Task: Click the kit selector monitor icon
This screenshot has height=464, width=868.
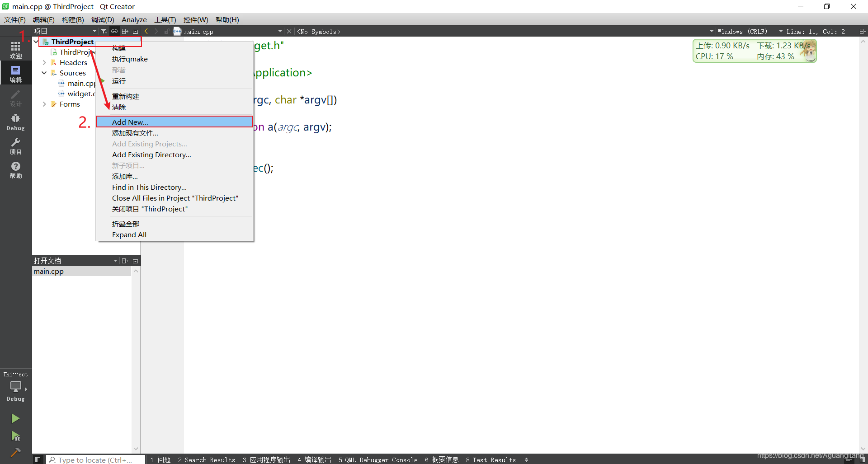Action: (x=16, y=387)
